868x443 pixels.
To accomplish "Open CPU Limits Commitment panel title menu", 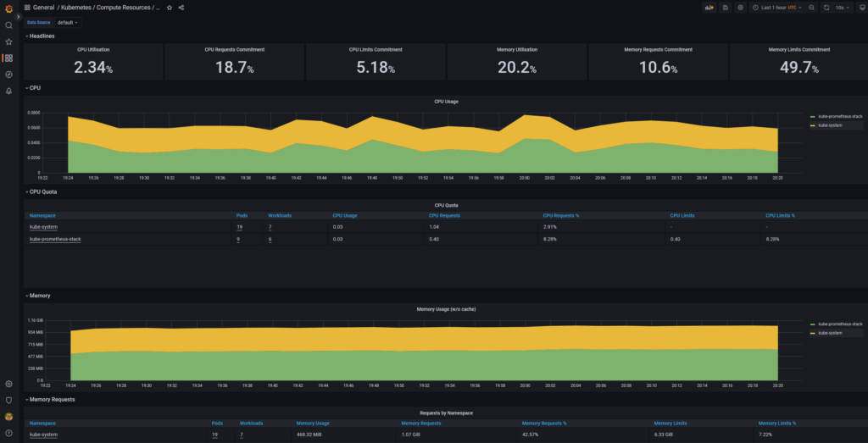I will (376, 49).
